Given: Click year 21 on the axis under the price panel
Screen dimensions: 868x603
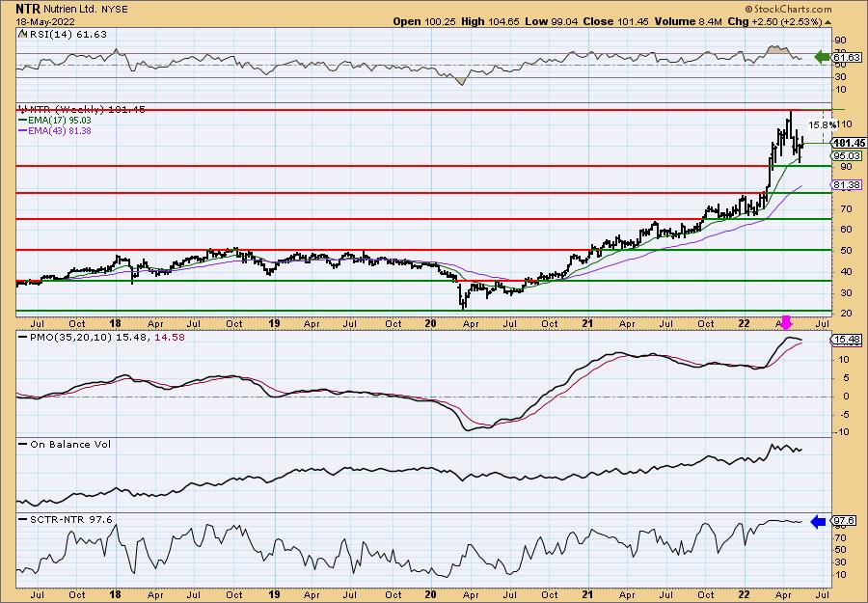Looking at the screenshot, I should [588, 323].
